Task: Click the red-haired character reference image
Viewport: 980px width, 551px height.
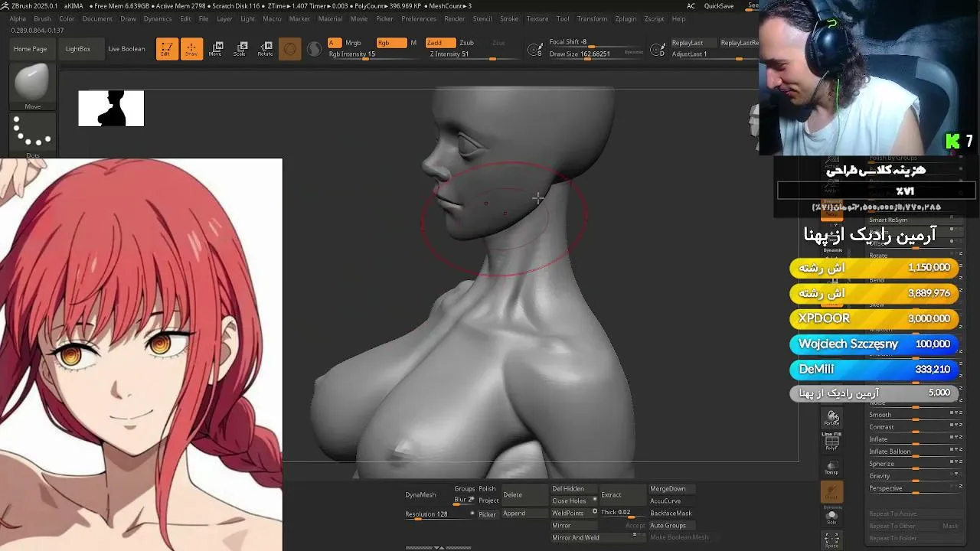Action: [141, 354]
